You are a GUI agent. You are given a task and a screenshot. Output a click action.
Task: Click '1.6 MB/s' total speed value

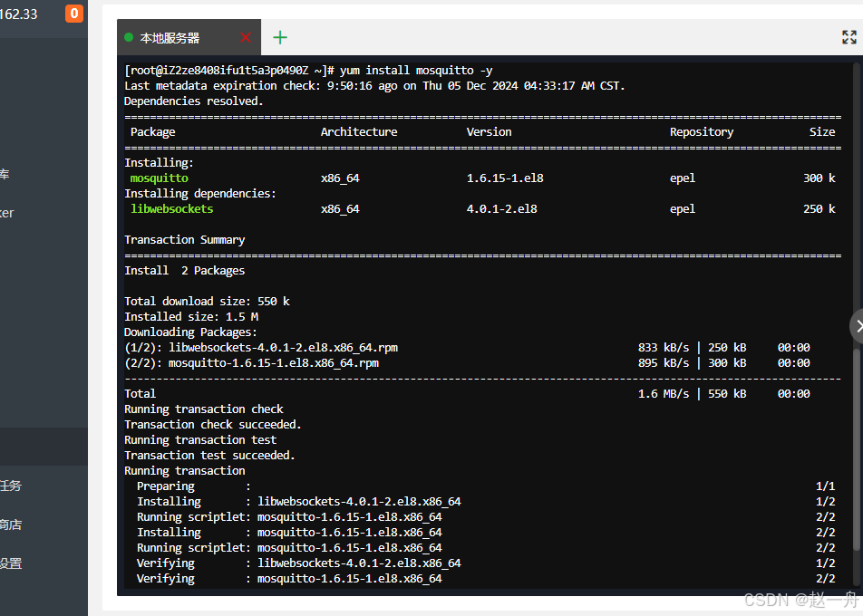pos(664,394)
